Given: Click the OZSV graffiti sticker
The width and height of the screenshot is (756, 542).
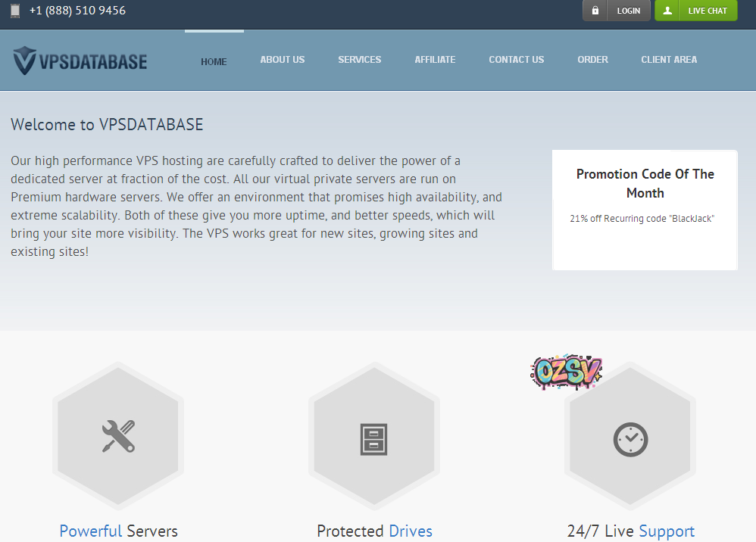Looking at the screenshot, I should click(566, 372).
